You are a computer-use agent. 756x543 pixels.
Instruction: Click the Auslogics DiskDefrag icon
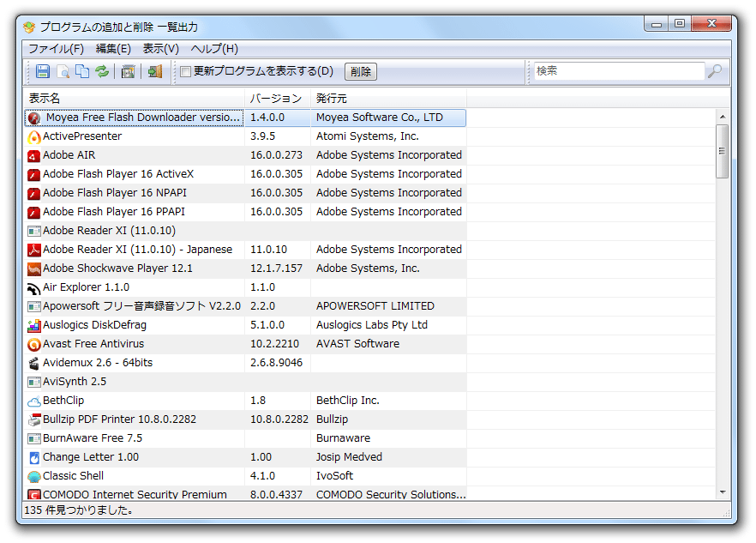(x=34, y=326)
